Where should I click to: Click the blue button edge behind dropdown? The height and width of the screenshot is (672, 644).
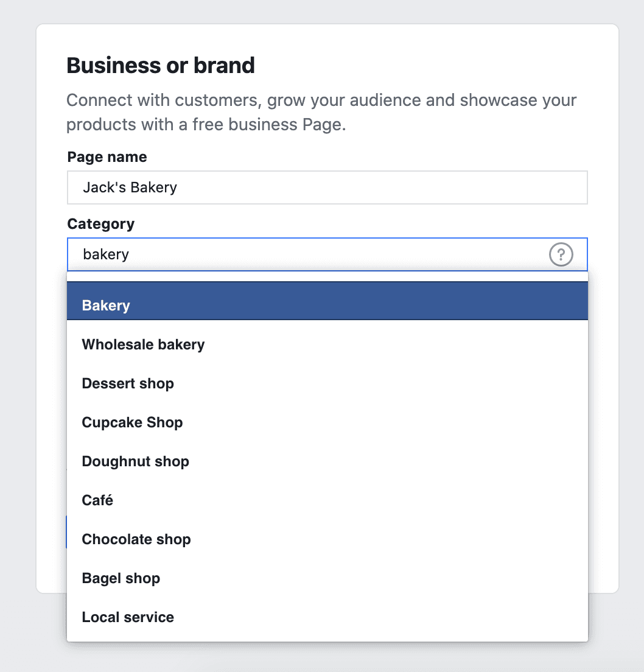[66, 532]
